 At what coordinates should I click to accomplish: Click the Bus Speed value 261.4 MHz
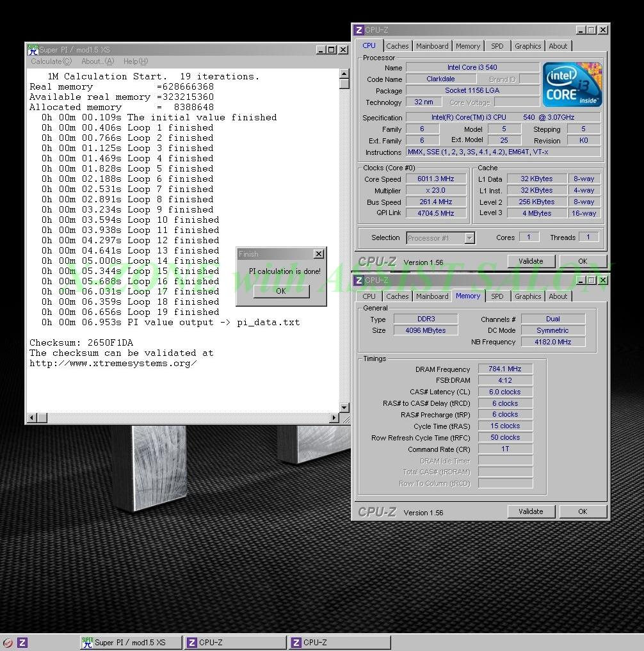pyautogui.click(x=435, y=202)
